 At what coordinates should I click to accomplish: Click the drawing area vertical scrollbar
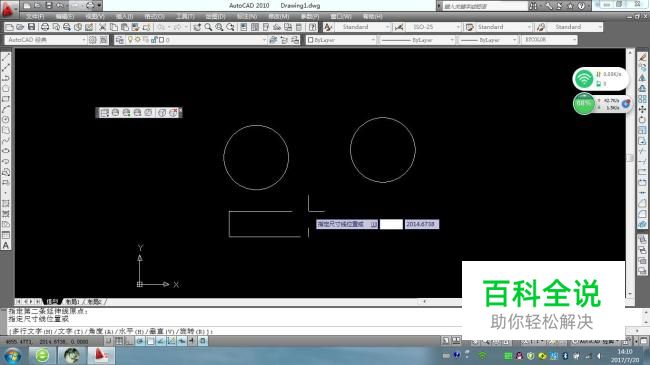pyautogui.click(x=630, y=173)
